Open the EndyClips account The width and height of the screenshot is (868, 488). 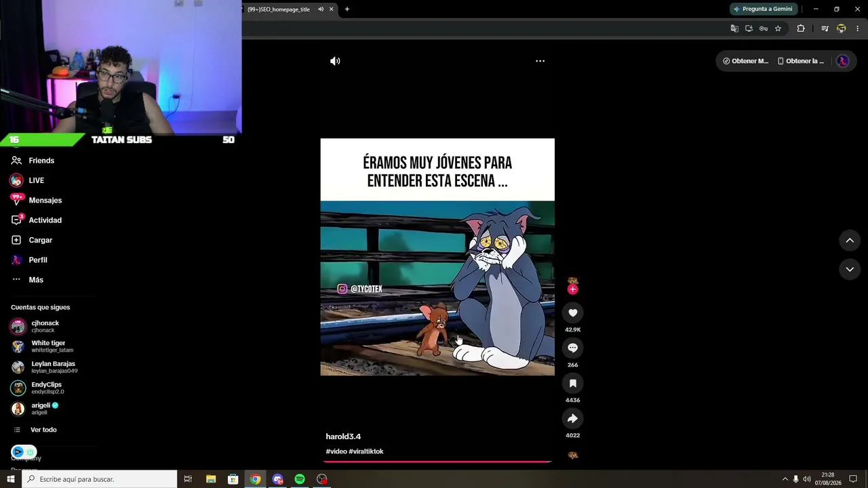click(37, 388)
